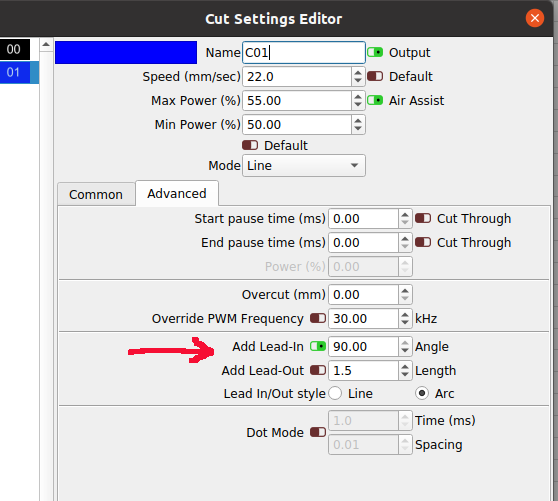Enable the Add Lead-Out switch

pos(318,370)
